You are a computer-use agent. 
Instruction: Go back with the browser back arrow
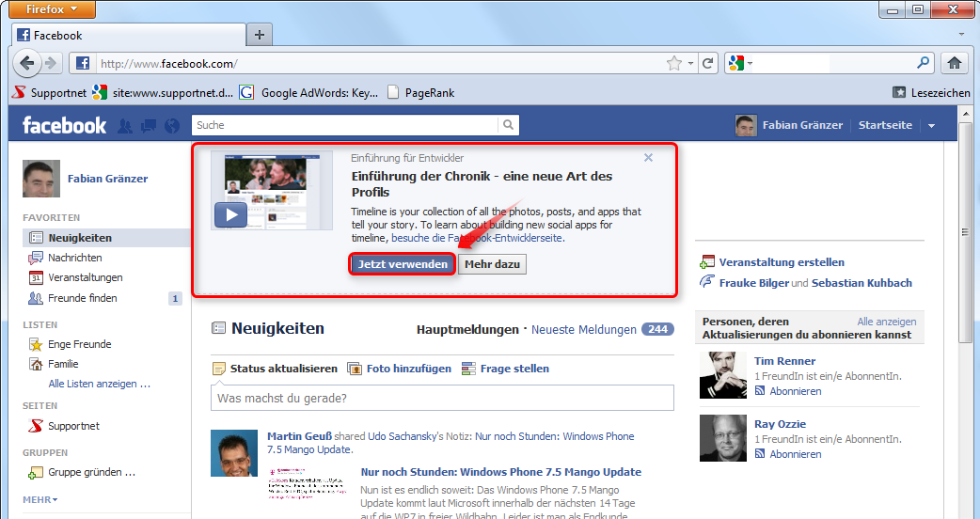coord(26,62)
